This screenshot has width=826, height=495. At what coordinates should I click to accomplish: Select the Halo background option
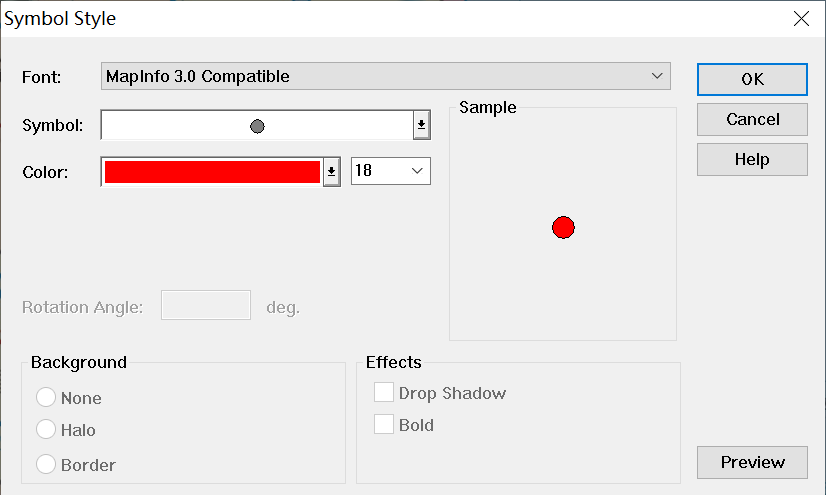(x=46, y=430)
